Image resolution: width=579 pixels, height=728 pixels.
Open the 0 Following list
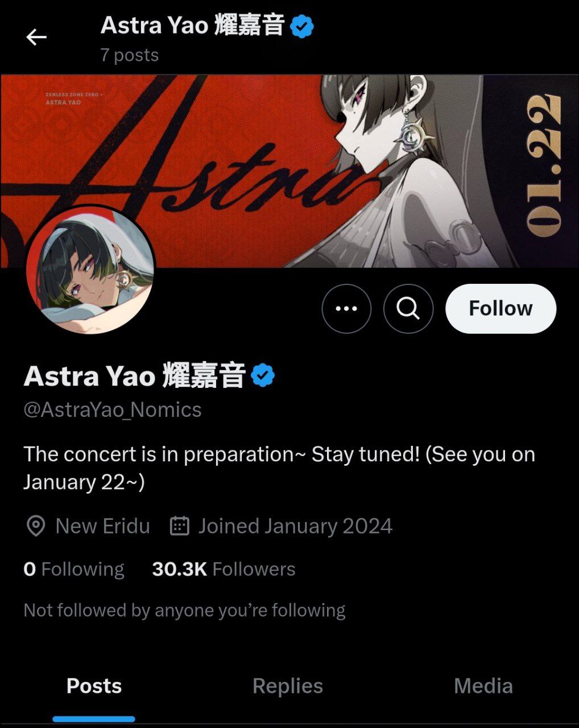coord(74,569)
